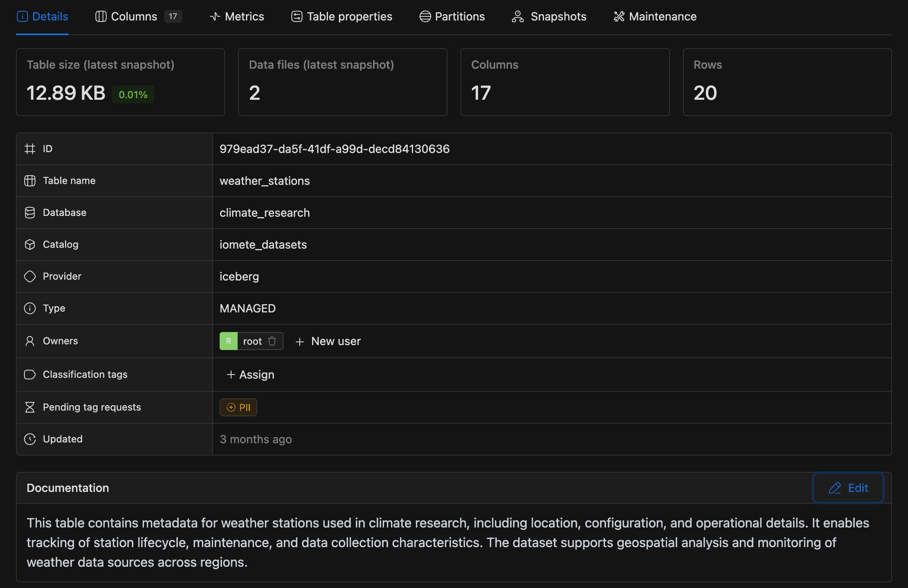Screen dimensions: 908x588
Task: Click the trash icon next to root owner
Action: [272, 341]
